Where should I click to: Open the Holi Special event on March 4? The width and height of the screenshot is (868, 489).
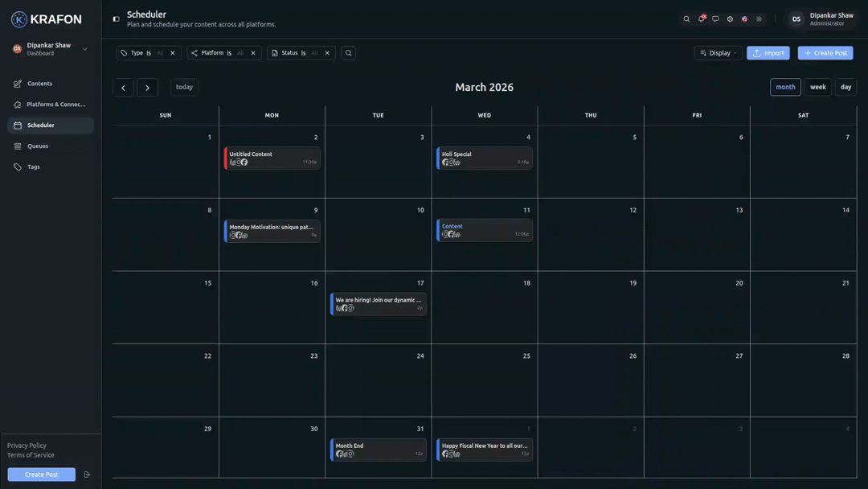click(x=484, y=157)
